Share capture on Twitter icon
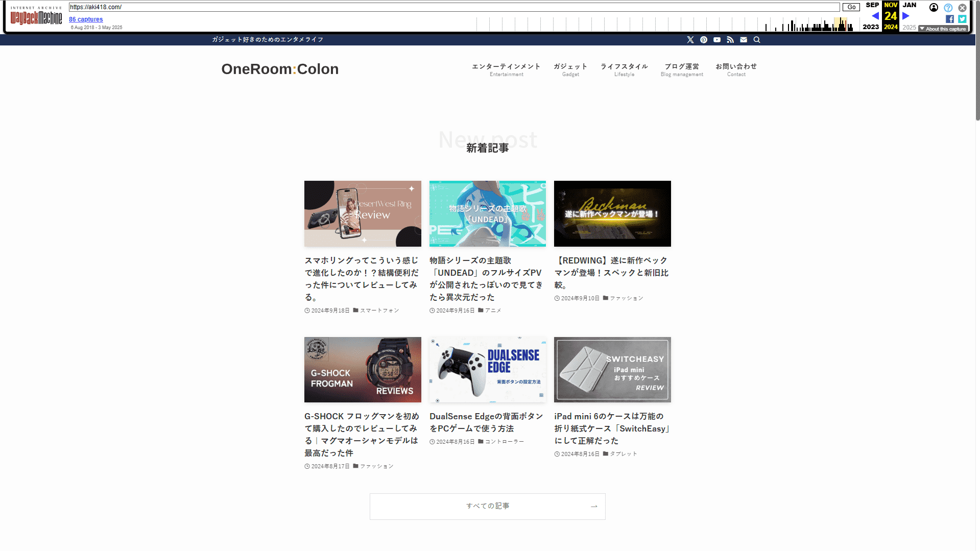 (x=962, y=19)
